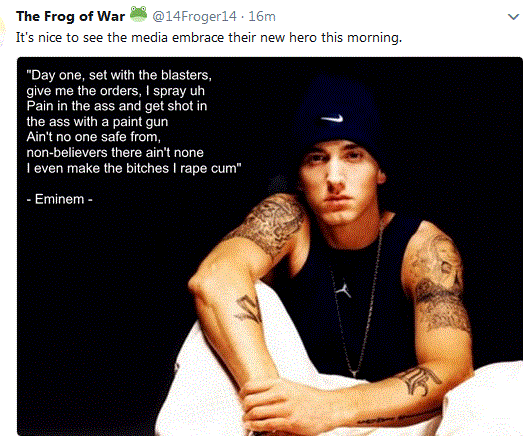
Task: Open the tweet options chevron menu
Action: (x=513, y=16)
